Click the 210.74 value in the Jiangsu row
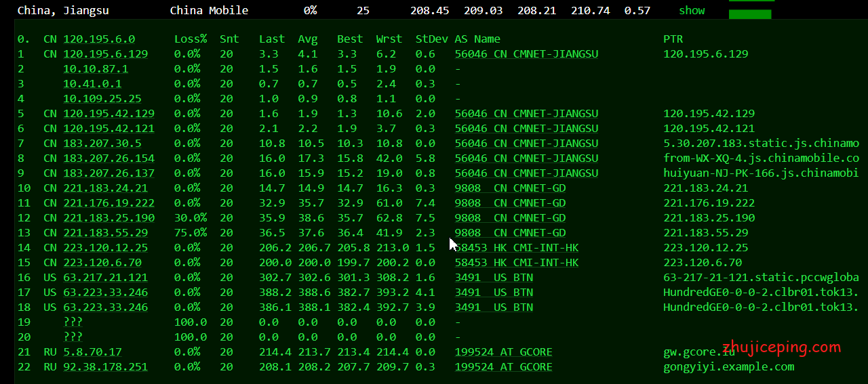This screenshot has height=384, width=868. click(591, 10)
